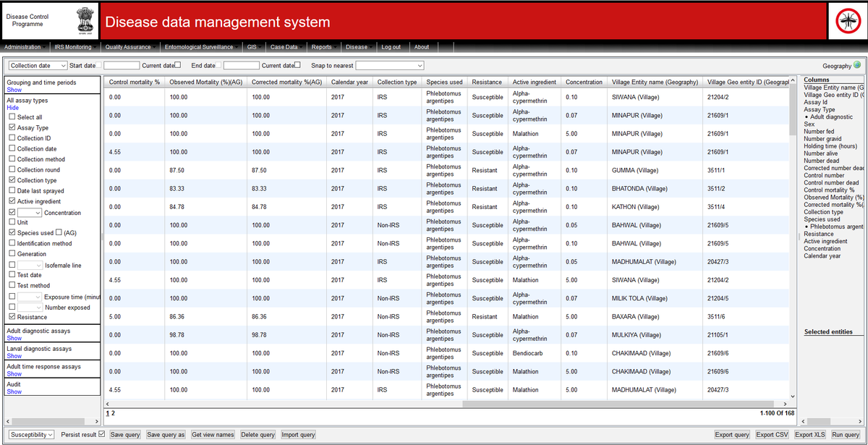Click Log out in the menu bar

(x=391, y=47)
